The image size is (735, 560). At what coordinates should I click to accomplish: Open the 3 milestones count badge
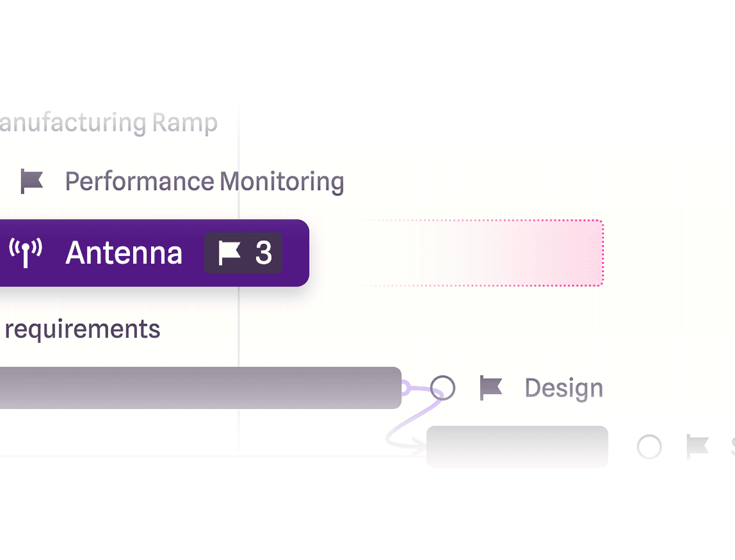(x=244, y=253)
